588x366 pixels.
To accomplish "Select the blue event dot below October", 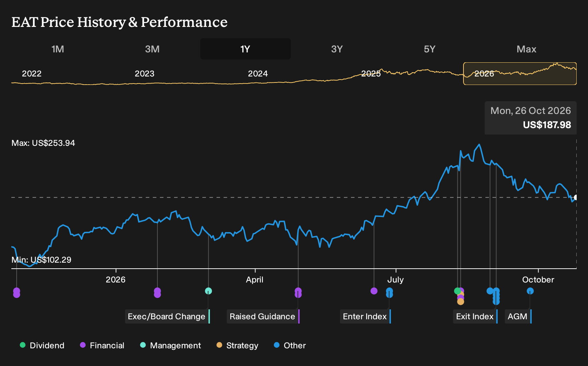I will click(530, 291).
